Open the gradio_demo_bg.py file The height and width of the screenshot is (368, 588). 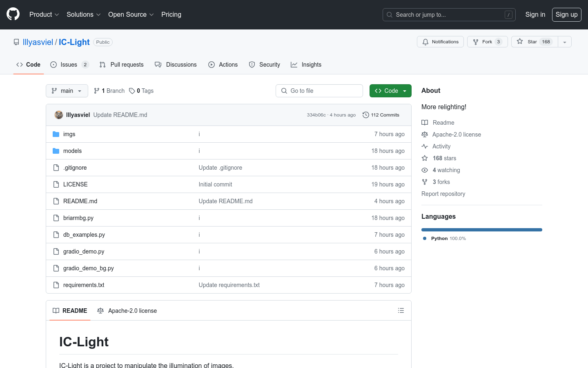click(89, 268)
